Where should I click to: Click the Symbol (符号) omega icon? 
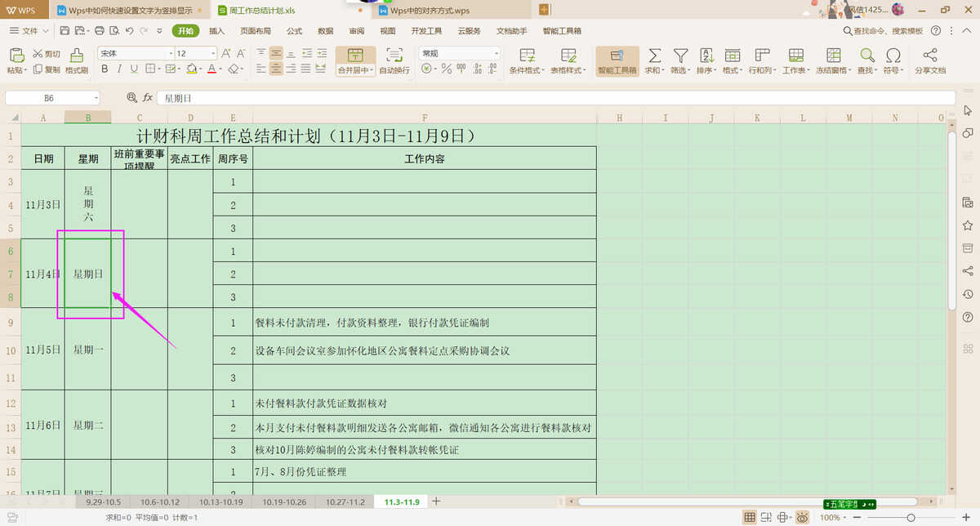pyautogui.click(x=893, y=55)
